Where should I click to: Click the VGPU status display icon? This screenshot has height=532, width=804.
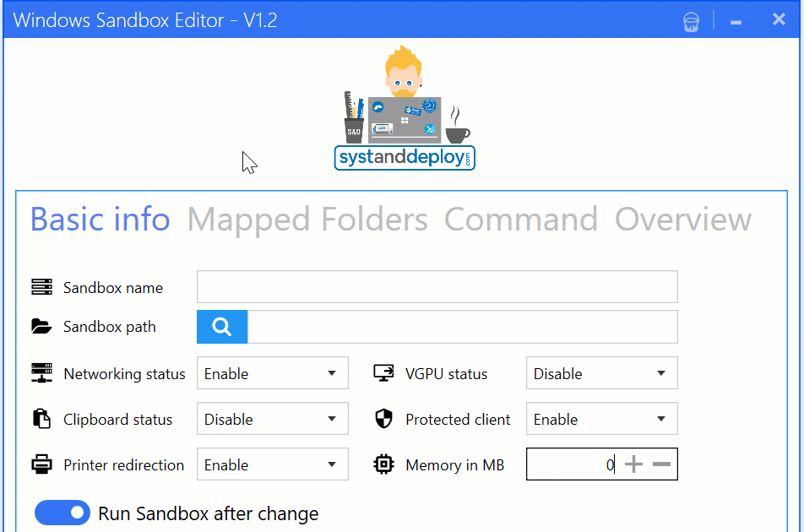point(384,373)
